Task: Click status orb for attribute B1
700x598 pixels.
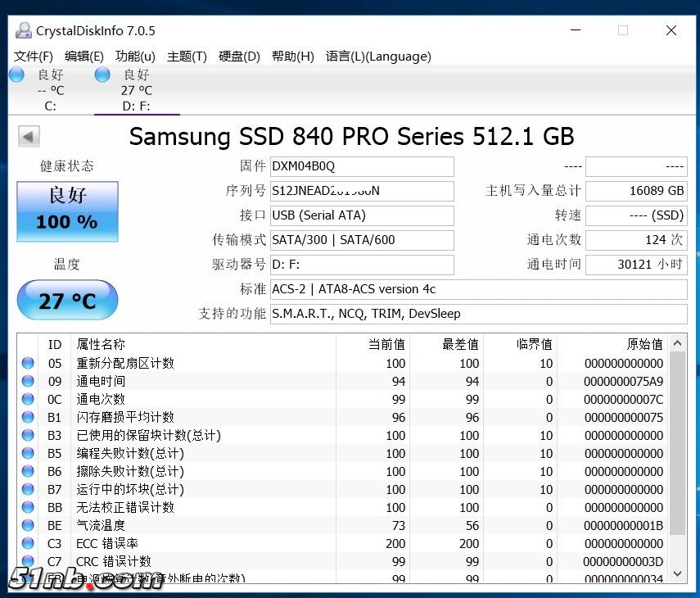Action: (x=29, y=417)
